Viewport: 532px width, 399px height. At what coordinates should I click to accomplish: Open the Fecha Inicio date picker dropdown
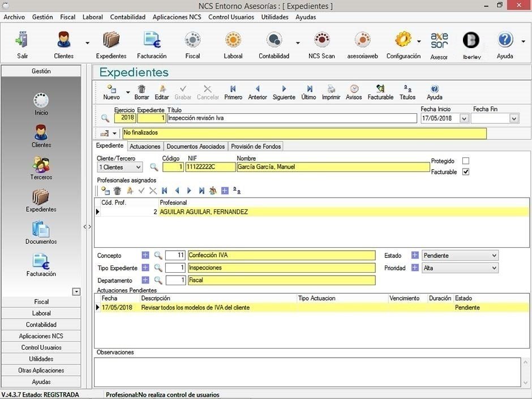click(464, 119)
